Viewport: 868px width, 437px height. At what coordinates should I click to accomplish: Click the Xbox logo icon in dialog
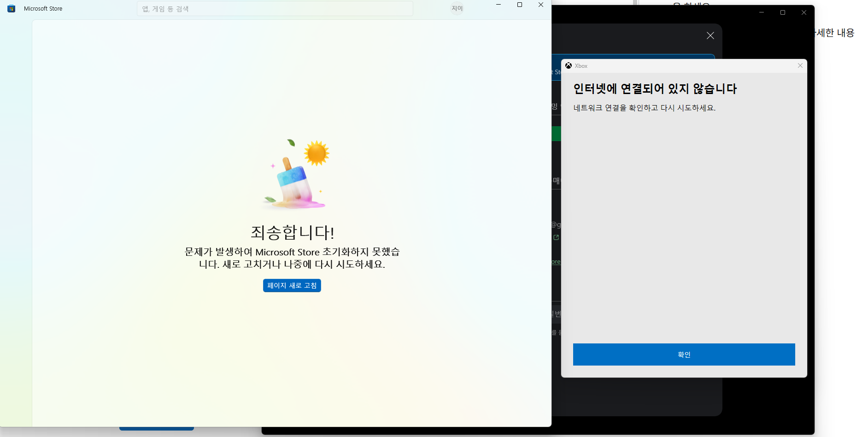(569, 65)
